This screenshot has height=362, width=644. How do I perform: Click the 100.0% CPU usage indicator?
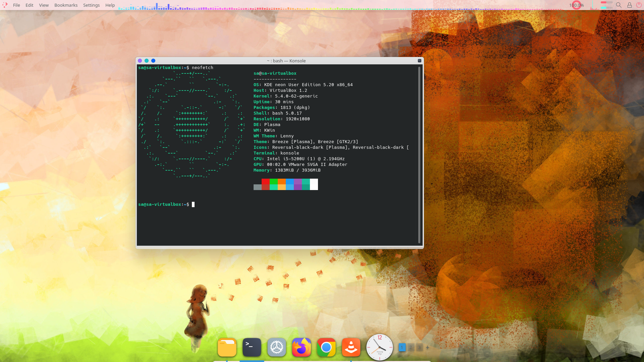(x=576, y=5)
